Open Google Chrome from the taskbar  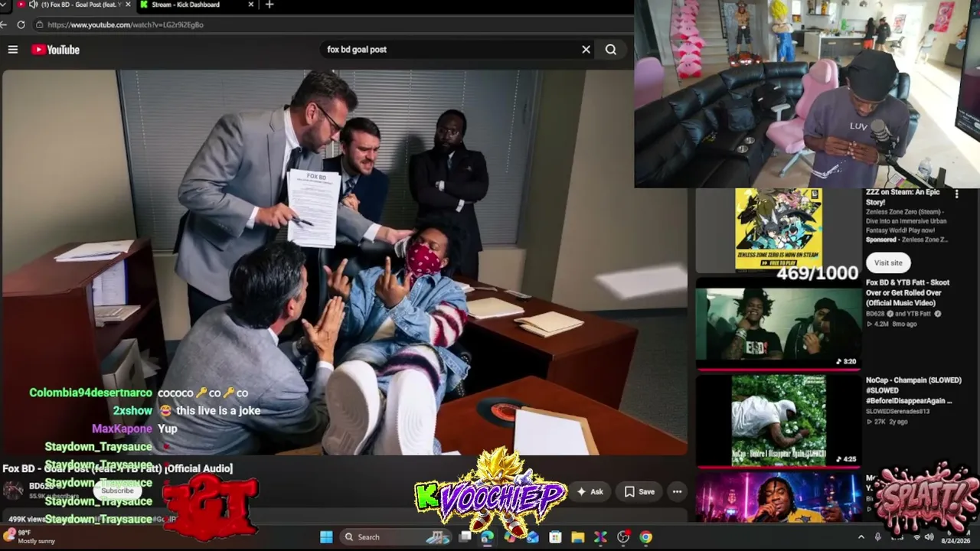[x=646, y=537]
